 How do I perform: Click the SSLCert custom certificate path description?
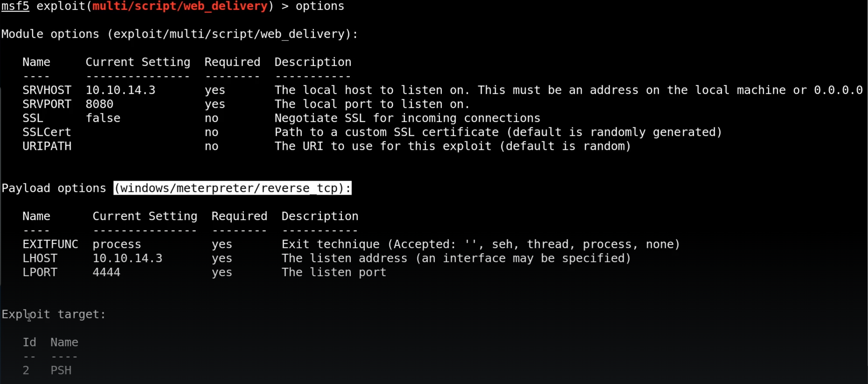[499, 132]
